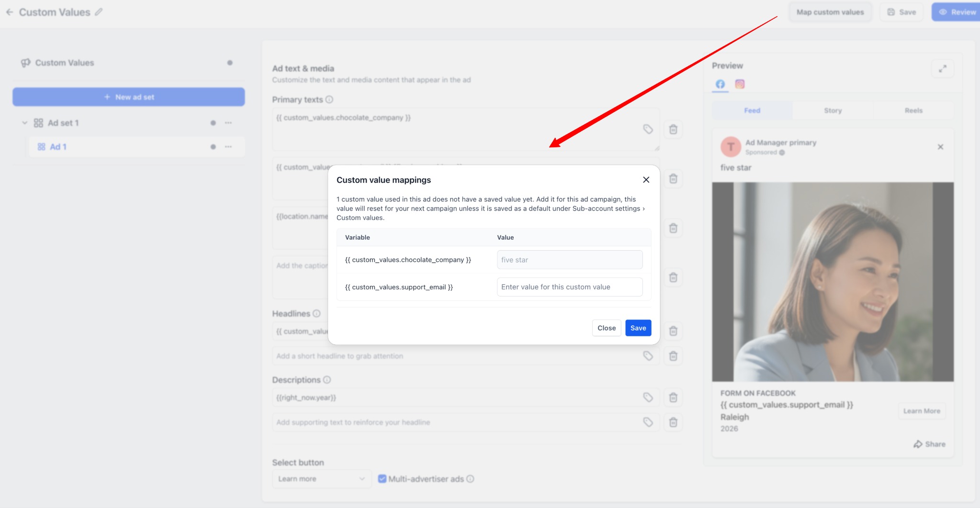Click first primary text chocolate_company field
This screenshot has width=980, height=508.
click(x=466, y=129)
